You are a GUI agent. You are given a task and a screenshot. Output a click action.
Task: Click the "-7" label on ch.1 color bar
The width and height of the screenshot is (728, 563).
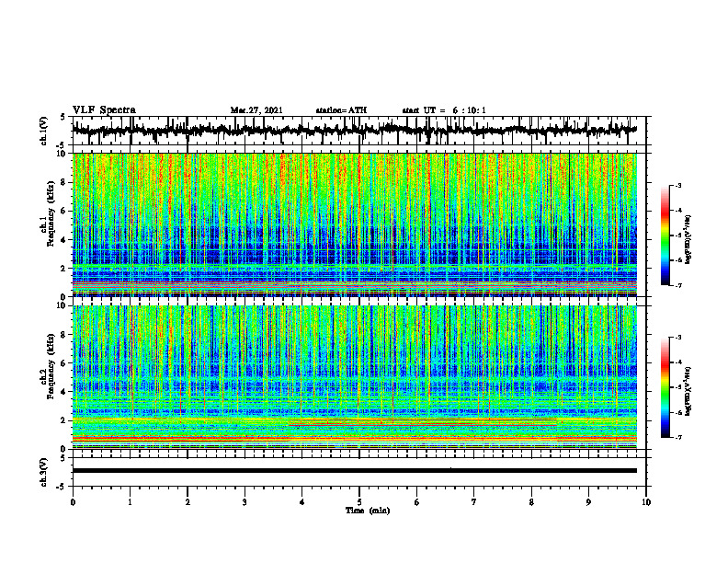click(677, 285)
